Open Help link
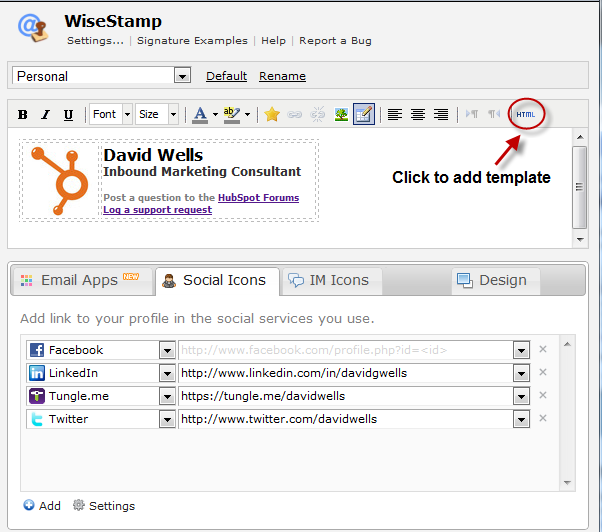 (273, 41)
